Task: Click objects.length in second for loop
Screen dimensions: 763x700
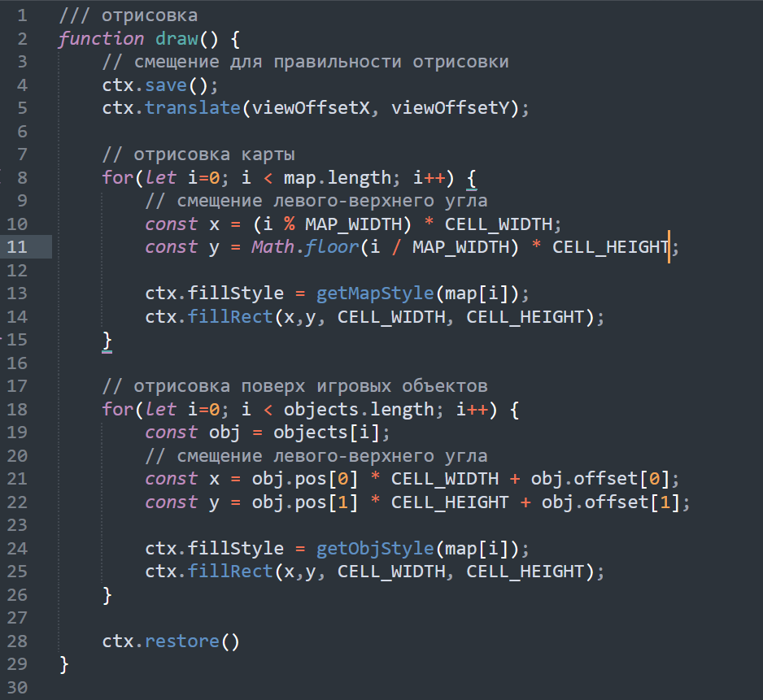Action: point(359,410)
